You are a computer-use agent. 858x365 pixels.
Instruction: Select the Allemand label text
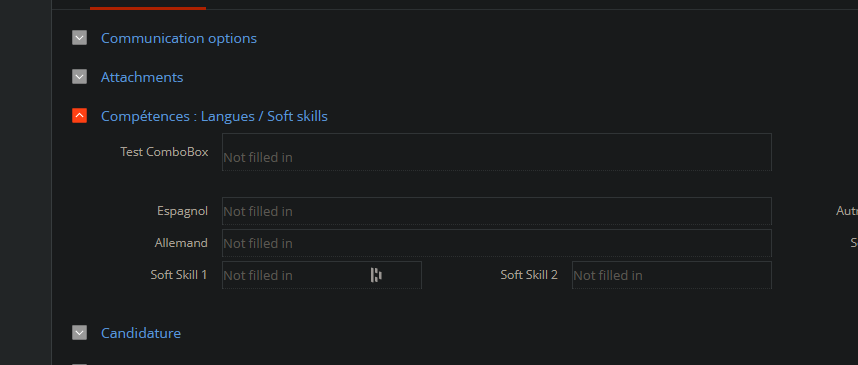[181, 242]
